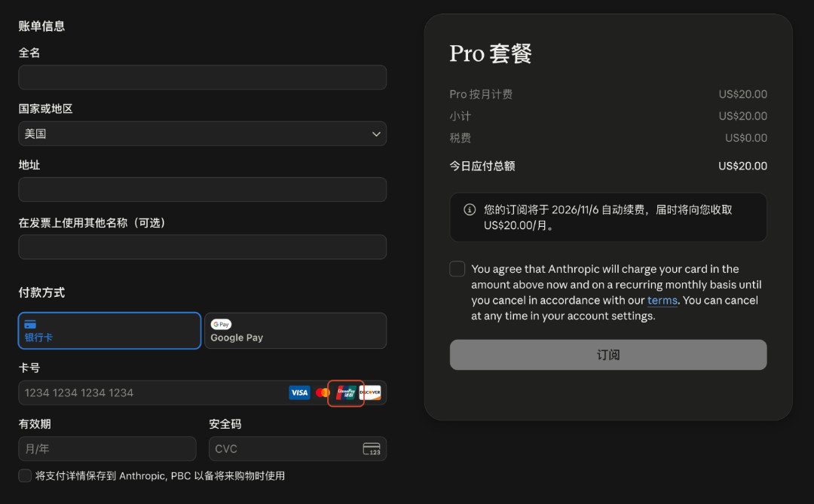The image size is (814, 504).
Task: Click the 付款方式 section heading
Action: tap(41, 293)
